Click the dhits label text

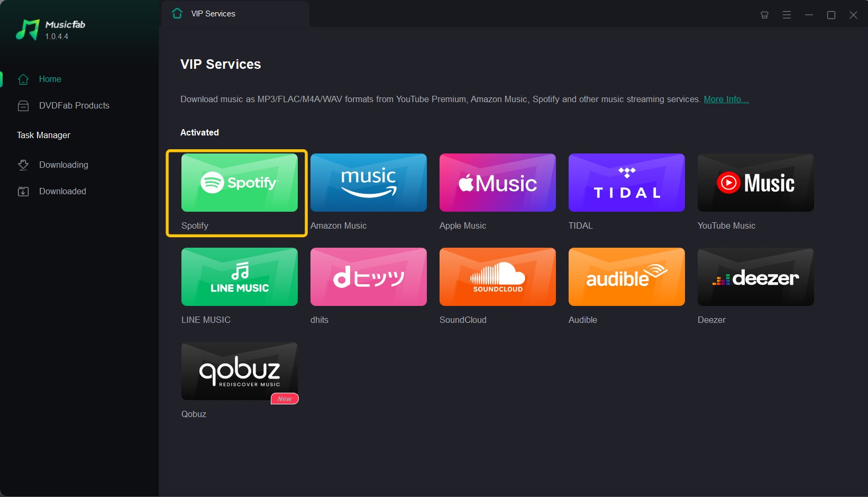click(319, 320)
